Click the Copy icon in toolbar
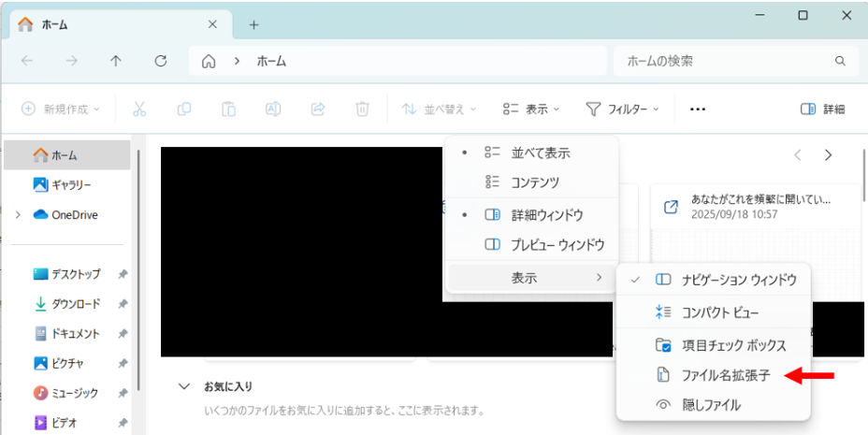 coord(184,109)
